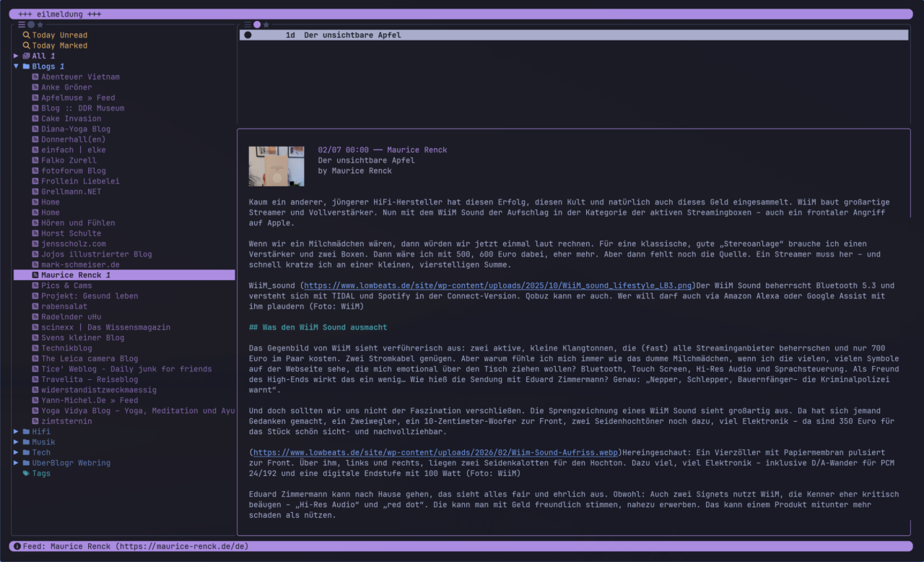The image size is (924, 562).
Task: Select the Technikblog feed
Action: tap(66, 348)
